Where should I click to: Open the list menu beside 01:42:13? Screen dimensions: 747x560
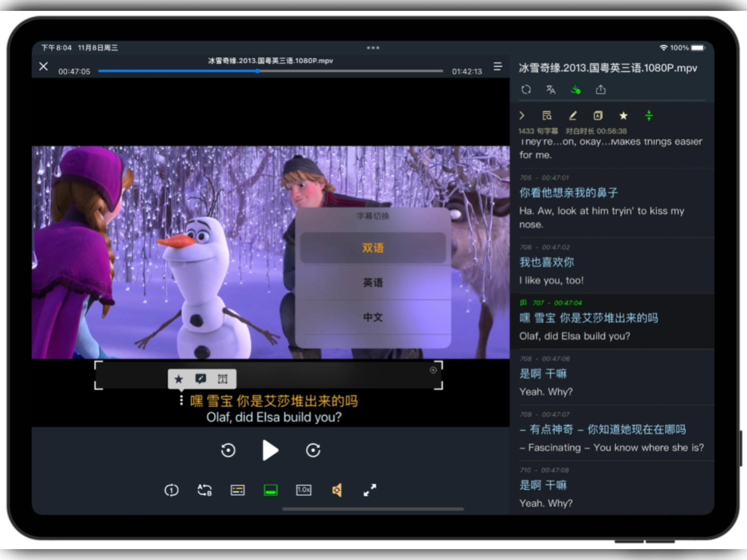(497, 66)
